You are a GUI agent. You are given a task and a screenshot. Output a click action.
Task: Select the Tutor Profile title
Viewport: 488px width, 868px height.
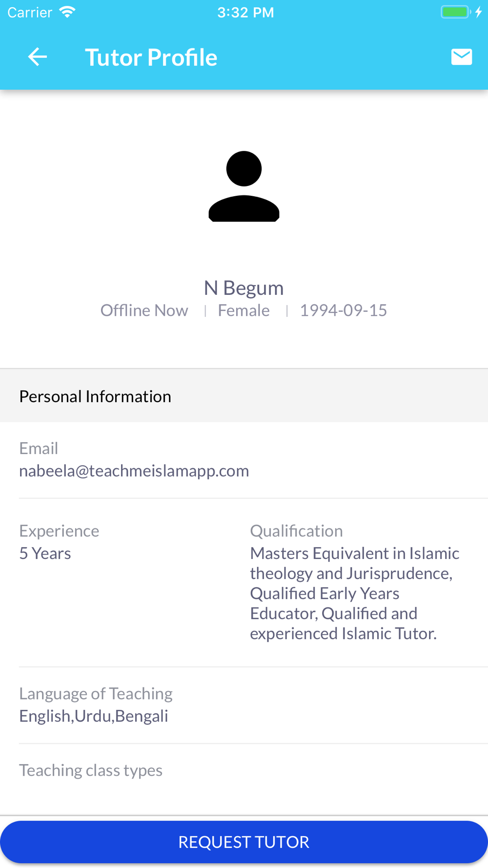click(x=151, y=57)
